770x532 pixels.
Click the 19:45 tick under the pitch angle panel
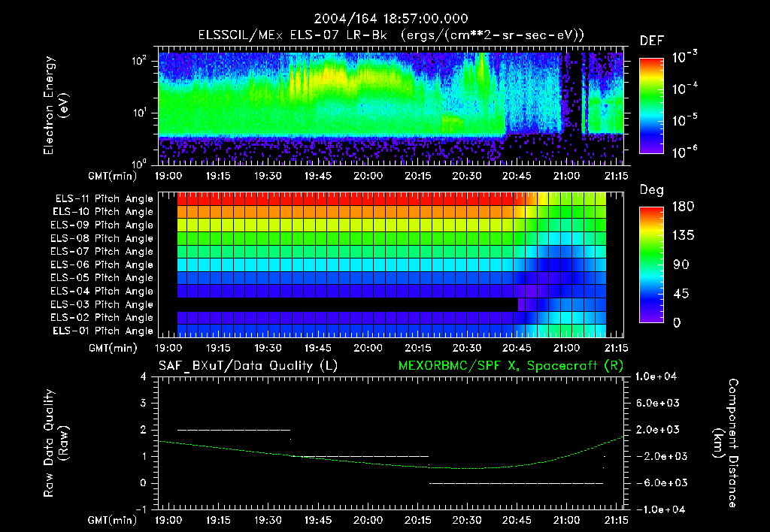[318, 348]
